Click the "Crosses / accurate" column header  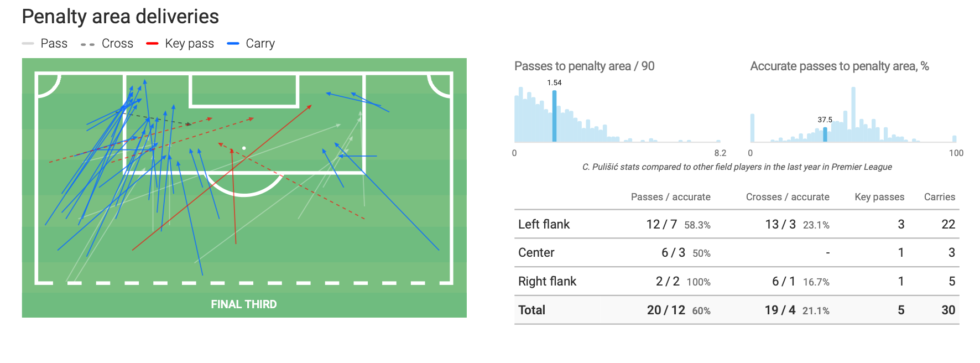[788, 197]
